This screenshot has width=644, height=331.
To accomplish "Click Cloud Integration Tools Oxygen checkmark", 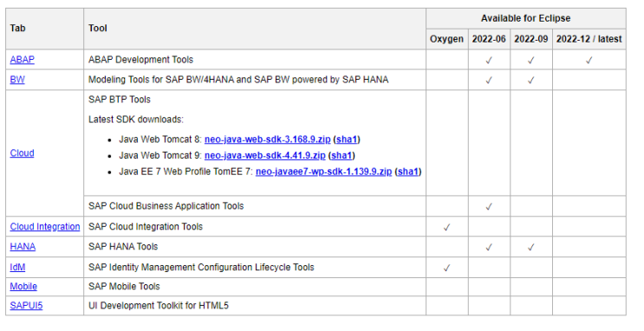I will click(x=447, y=228).
